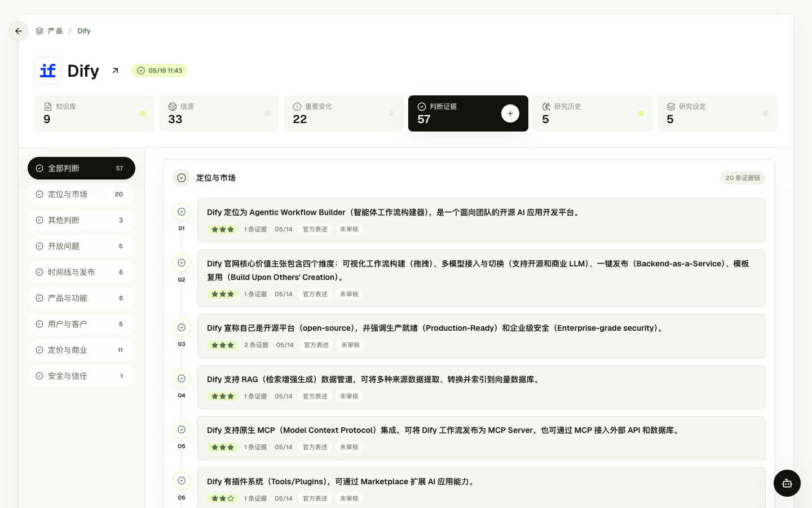Click the breadcrumb layers icon
This screenshot has height=508, width=812.
39,31
